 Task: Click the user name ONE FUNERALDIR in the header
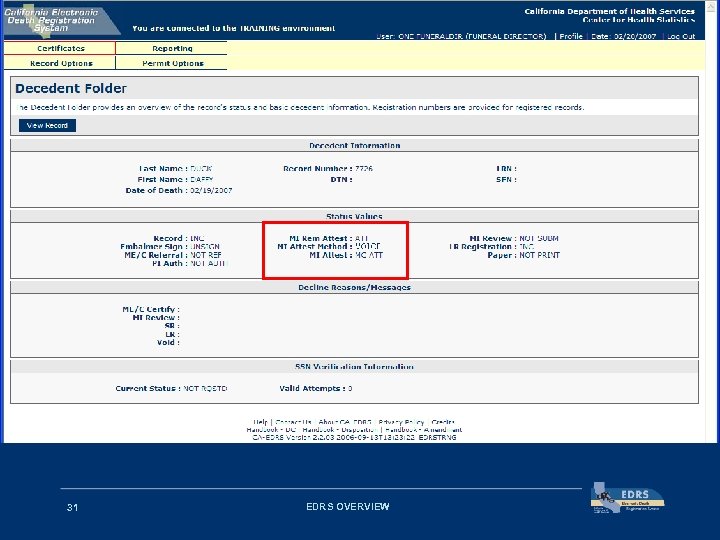(430, 36)
